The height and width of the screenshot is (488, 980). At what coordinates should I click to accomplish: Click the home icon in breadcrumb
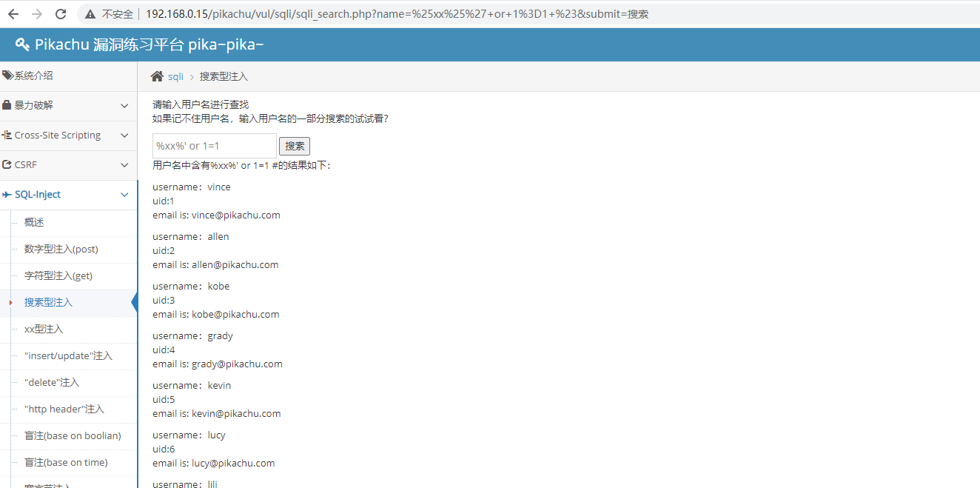coord(157,76)
